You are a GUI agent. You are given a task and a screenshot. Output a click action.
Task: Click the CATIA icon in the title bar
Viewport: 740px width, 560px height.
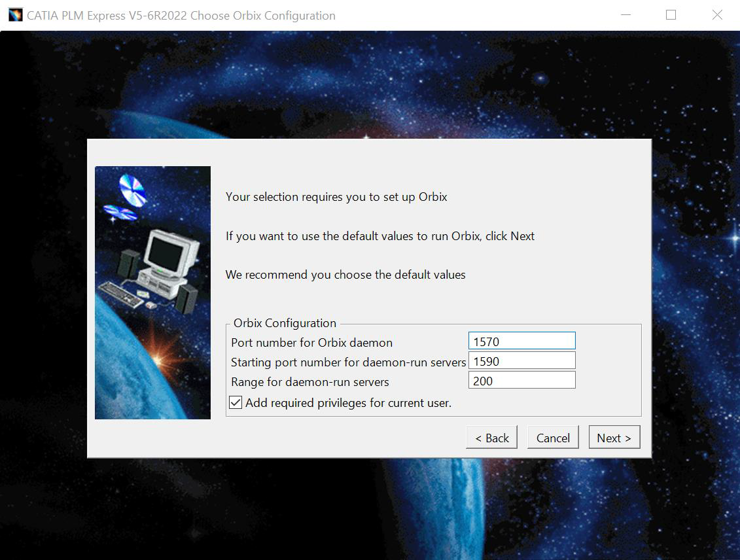(14, 15)
